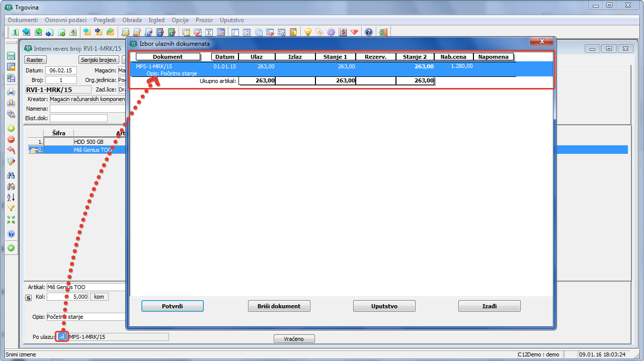Click the Dokument column header
The image size is (644, 361).
[168, 57]
